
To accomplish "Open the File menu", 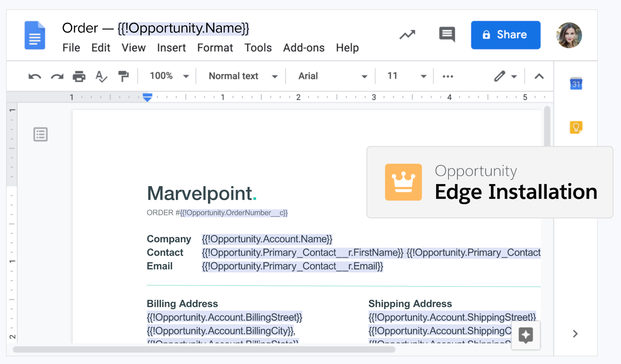I will pyautogui.click(x=71, y=48).
